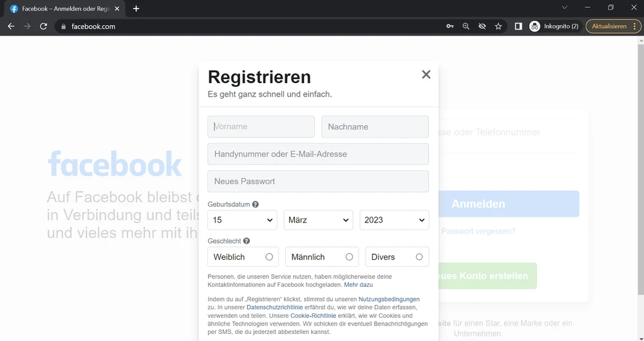Click the Nachname input field
The image size is (644, 341).
pyautogui.click(x=375, y=127)
